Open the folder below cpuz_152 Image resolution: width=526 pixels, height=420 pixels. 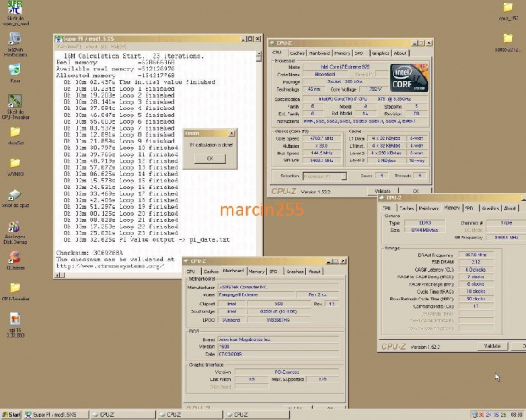[x=508, y=42]
